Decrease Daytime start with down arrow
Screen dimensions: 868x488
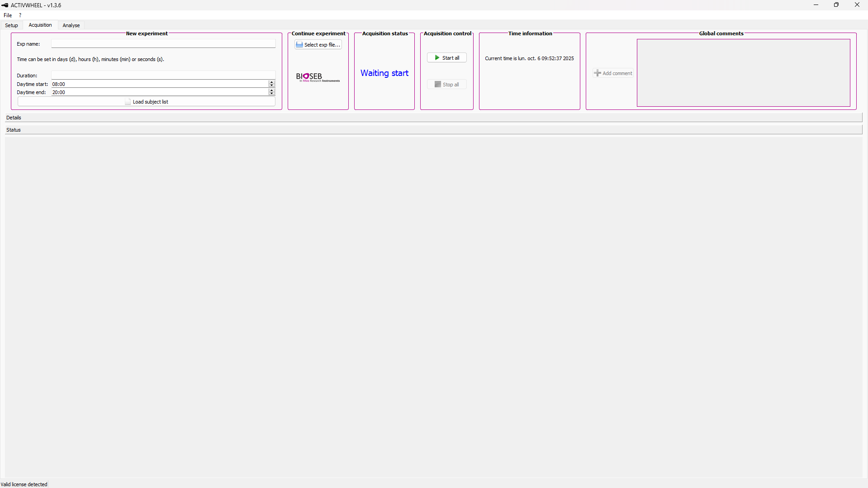click(271, 85)
